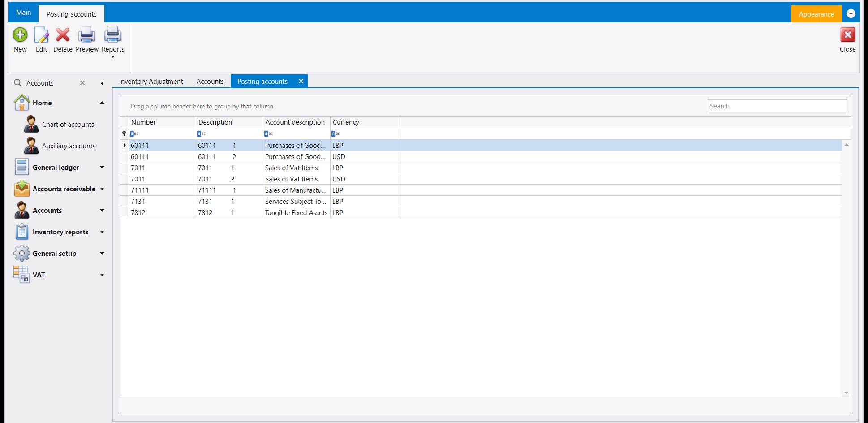The image size is (868, 423).
Task: Select the Services Subject To... row
Action: [x=481, y=201]
